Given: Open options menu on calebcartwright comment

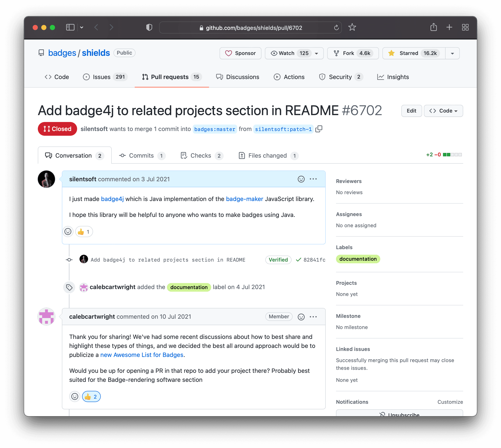Looking at the screenshot, I should coord(313,317).
